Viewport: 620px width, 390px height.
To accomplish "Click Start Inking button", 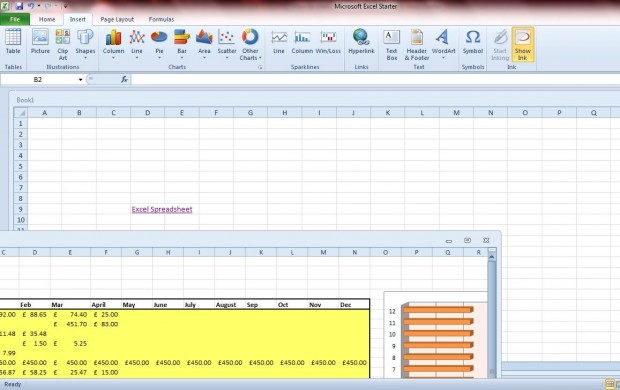I will click(500, 45).
